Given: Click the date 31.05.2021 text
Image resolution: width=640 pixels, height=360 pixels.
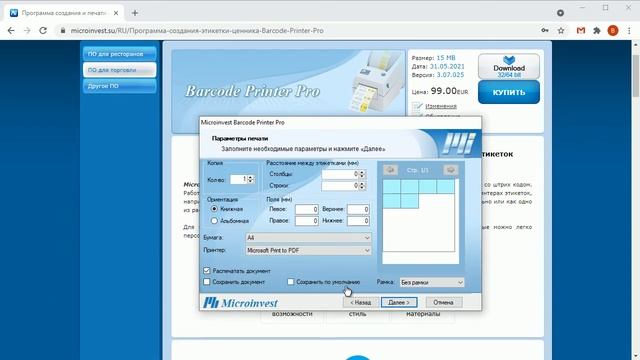Looking at the screenshot, I should pos(447,66).
